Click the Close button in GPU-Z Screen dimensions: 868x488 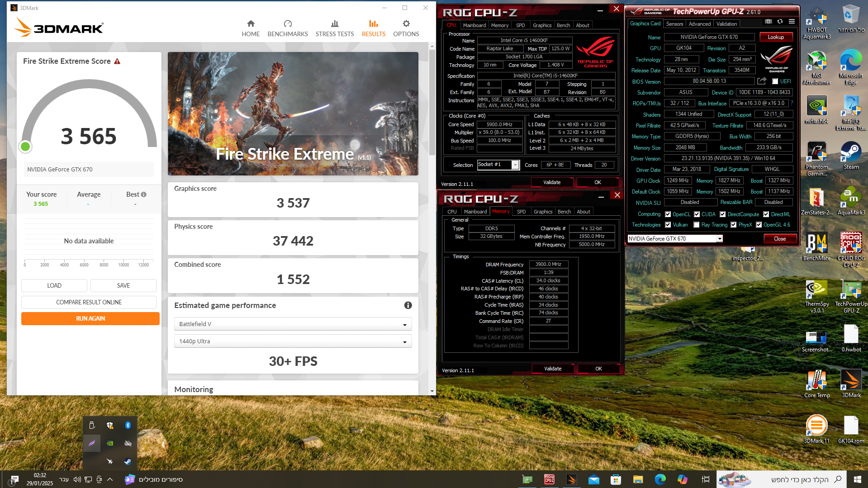tap(780, 239)
